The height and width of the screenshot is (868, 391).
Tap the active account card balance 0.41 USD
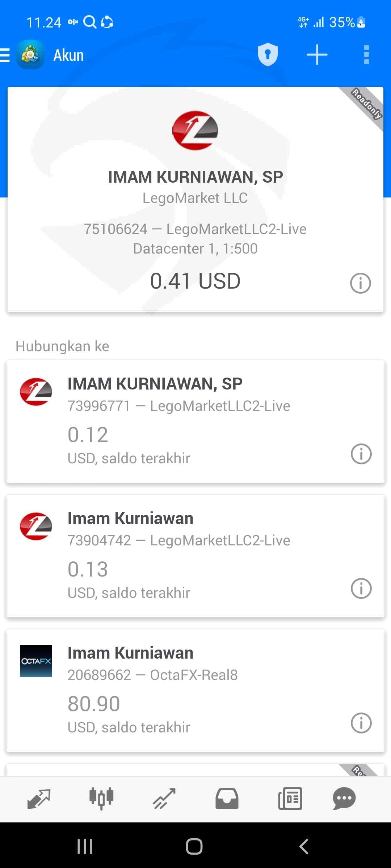pyautogui.click(x=195, y=281)
